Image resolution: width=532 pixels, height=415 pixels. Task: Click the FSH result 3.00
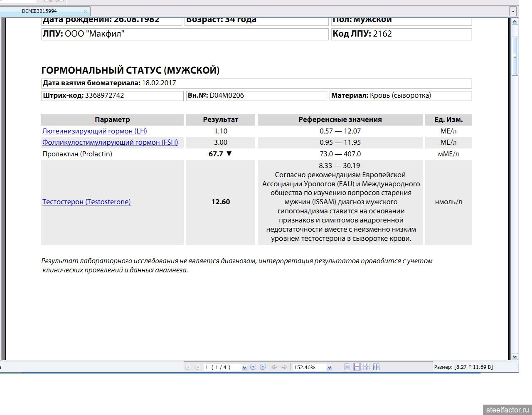click(220, 142)
